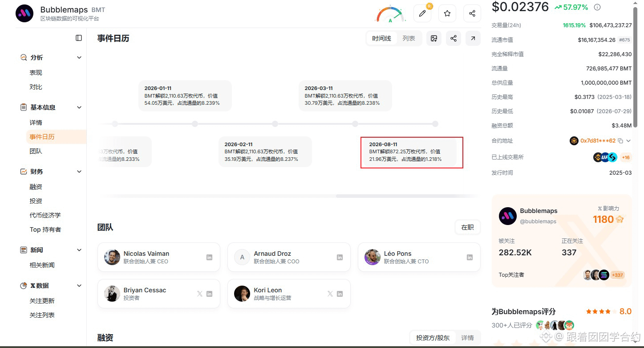The width and height of the screenshot is (644, 348).
Task: Show more exchanges via the +16 badge
Action: tap(626, 157)
